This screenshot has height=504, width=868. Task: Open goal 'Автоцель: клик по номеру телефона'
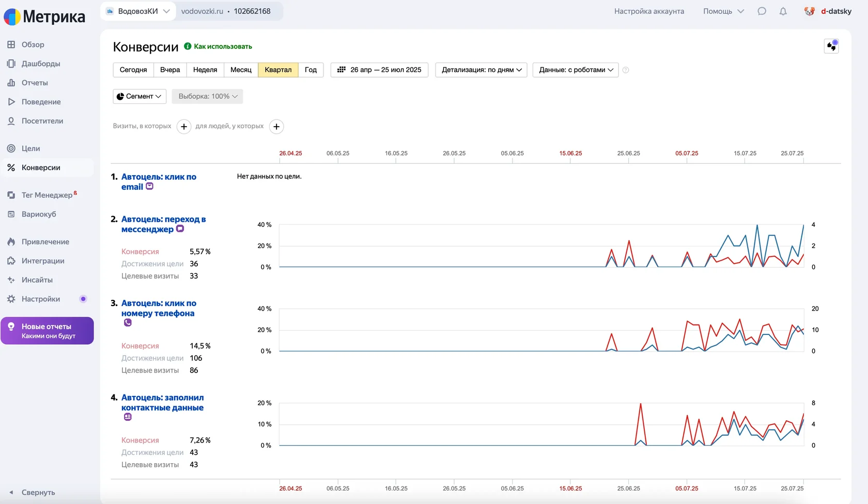tap(158, 308)
